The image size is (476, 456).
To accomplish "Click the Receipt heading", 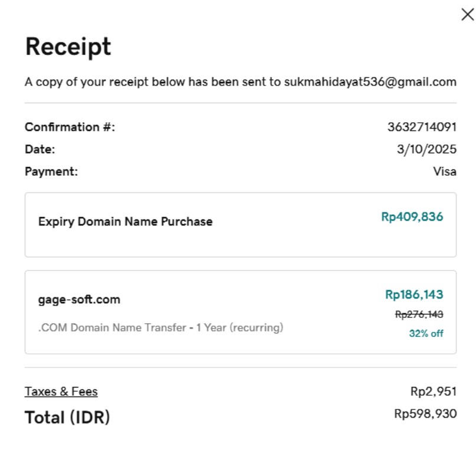I will (x=68, y=47).
